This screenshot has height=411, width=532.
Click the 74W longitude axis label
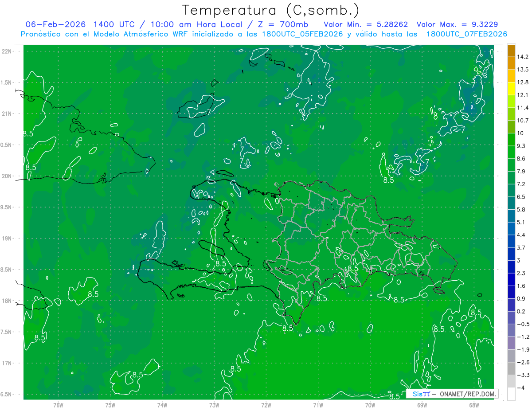pos(162,405)
